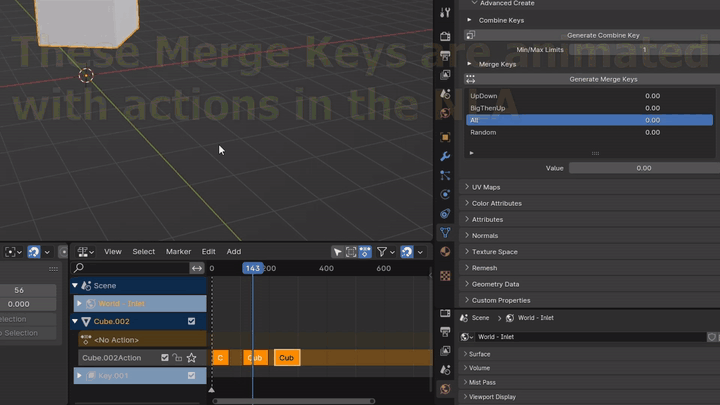Screen dimensions: 720x405
Task: Toggle Cube.002Action track mute checkbox
Action: (x=165, y=358)
